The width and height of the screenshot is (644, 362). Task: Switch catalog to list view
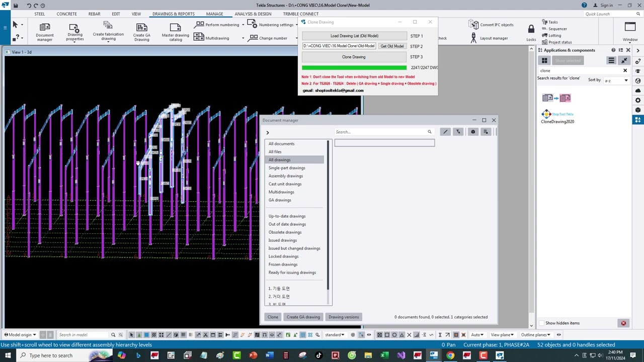(x=611, y=60)
